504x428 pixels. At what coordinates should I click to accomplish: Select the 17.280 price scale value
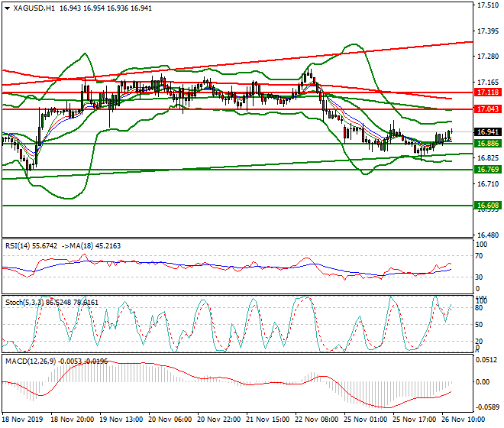click(x=488, y=57)
